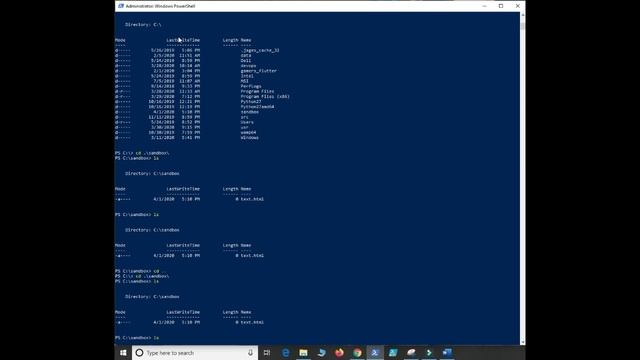Click the 'usr' folder name

tap(244, 127)
